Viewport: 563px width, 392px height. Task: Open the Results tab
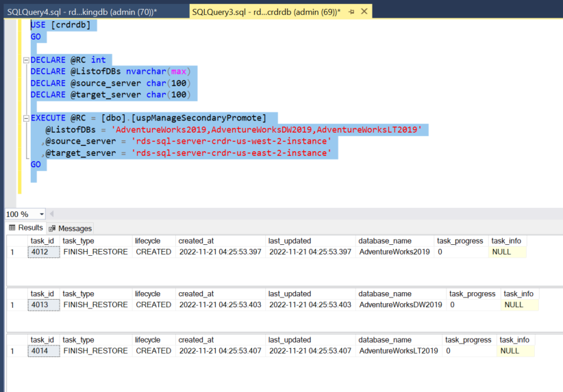[26, 228]
